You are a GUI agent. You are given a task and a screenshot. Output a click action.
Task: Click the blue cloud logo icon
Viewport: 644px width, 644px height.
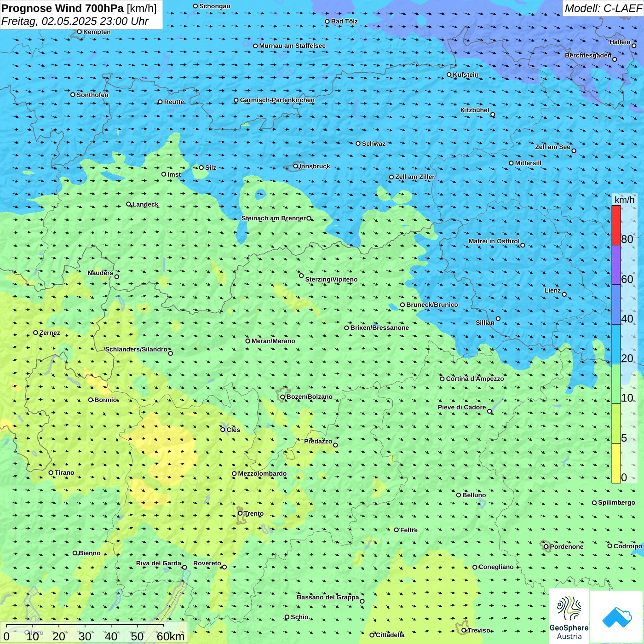(617, 617)
